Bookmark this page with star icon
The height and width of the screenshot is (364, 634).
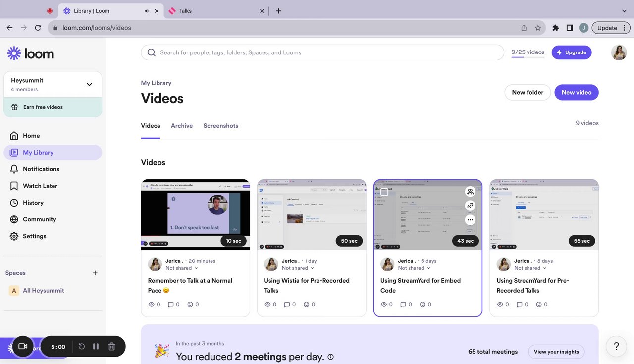pyautogui.click(x=538, y=28)
